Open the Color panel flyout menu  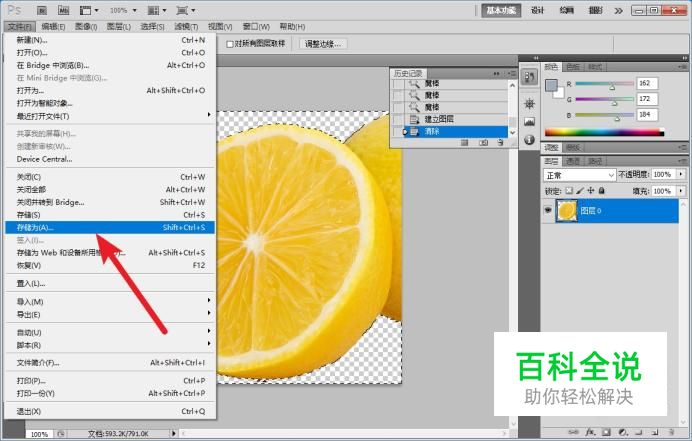[683, 67]
